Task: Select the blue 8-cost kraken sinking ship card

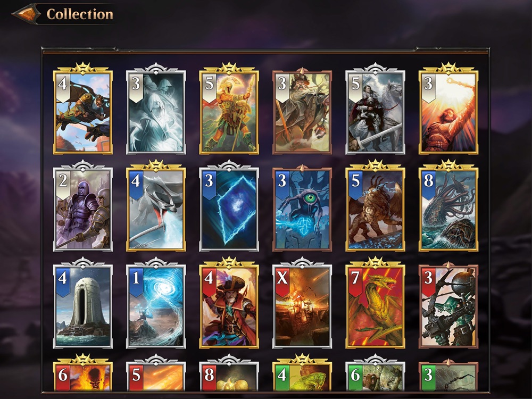Action: (448, 206)
